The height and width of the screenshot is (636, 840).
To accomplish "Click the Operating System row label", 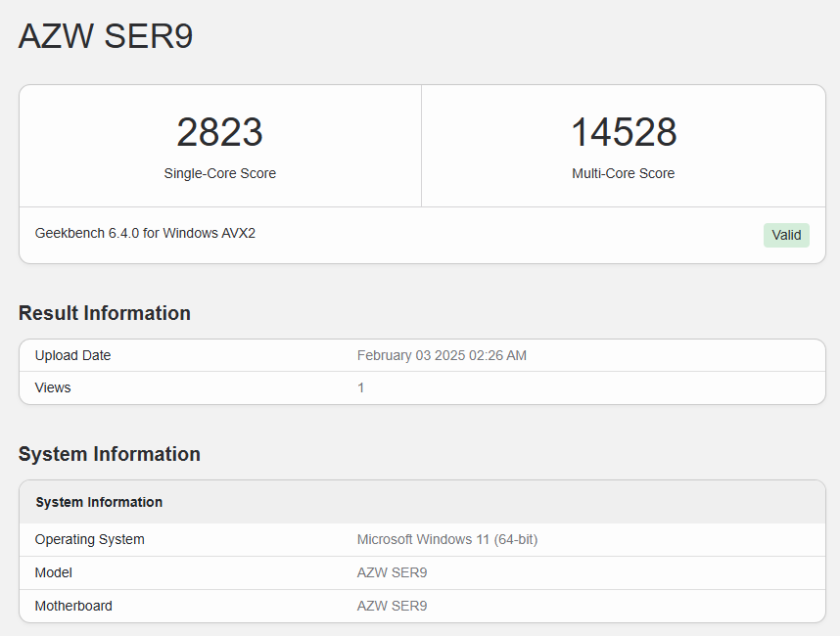I will 89,539.
